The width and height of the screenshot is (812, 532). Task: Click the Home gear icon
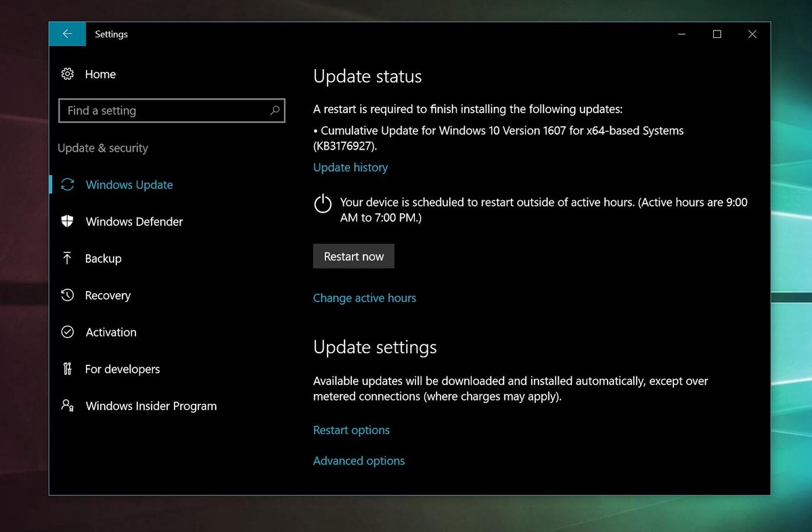tap(68, 74)
